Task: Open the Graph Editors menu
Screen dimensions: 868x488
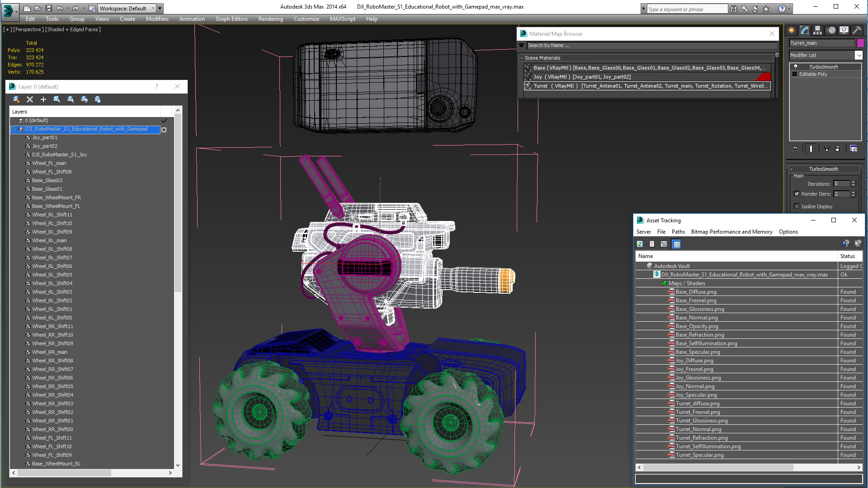Action: click(x=231, y=19)
